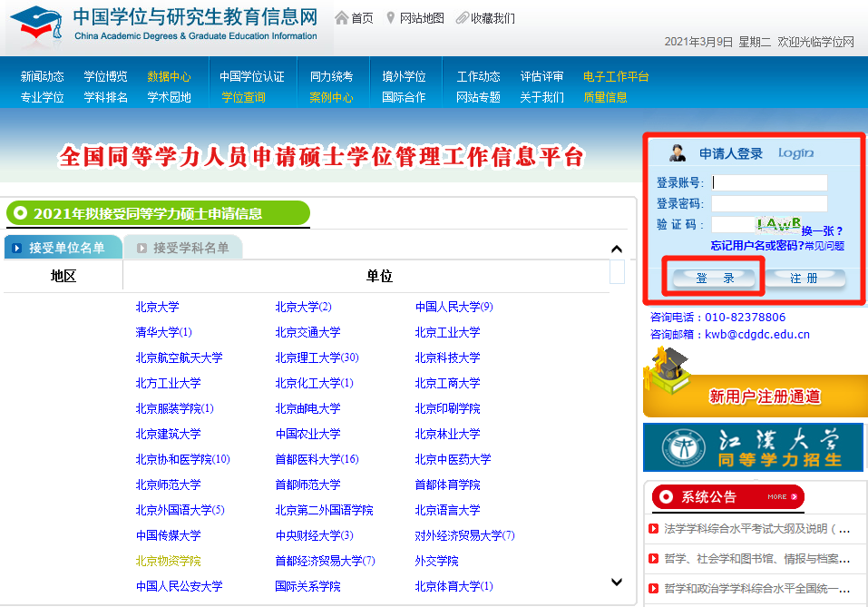Click the 收藏我们 link

pyautogui.click(x=493, y=18)
